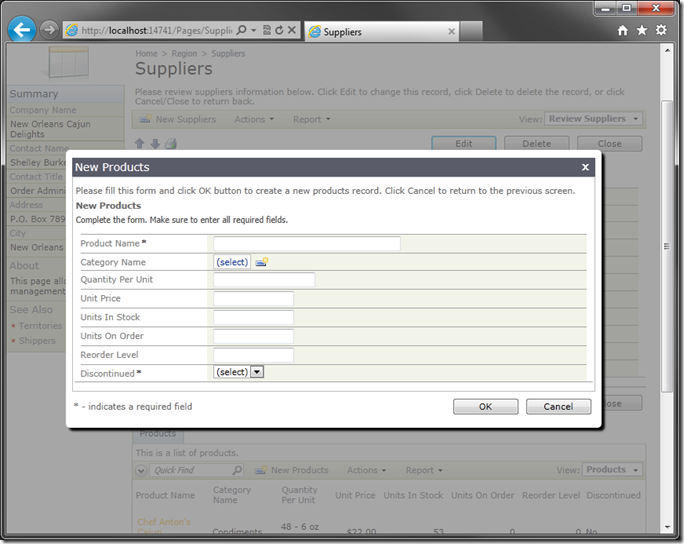Click the Reorder Level input field

[253, 355]
